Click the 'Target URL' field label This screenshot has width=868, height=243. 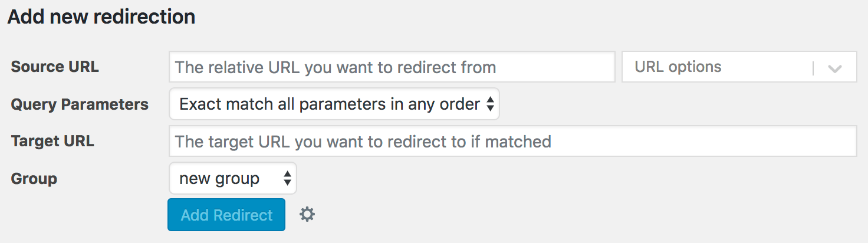pos(52,142)
